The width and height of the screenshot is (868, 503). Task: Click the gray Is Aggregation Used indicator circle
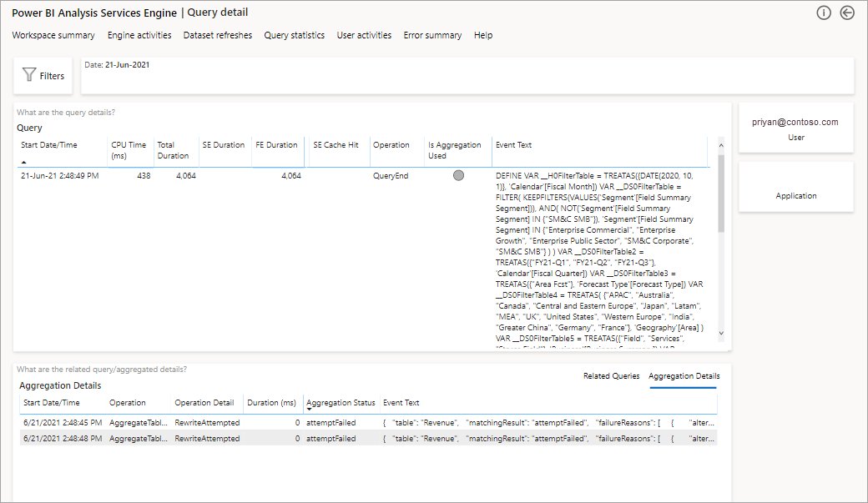tap(459, 175)
